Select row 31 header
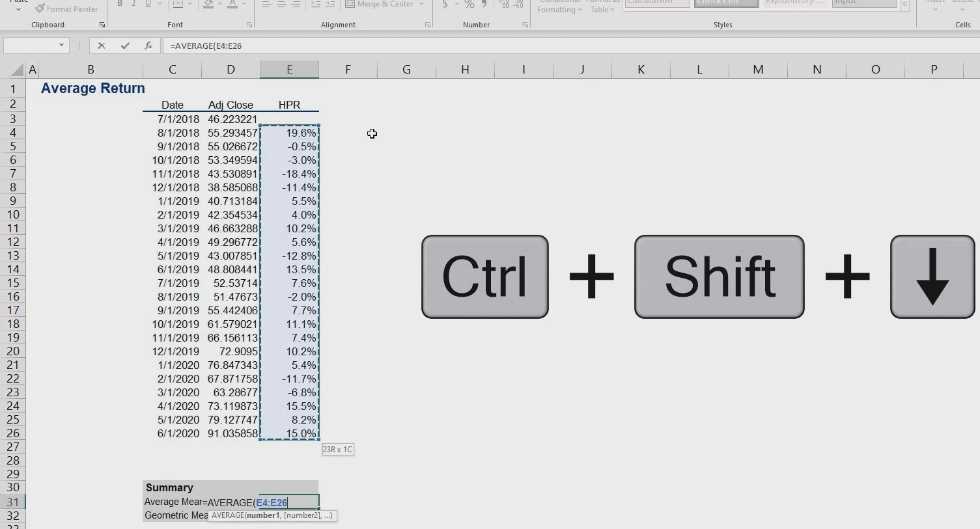Screen dimensions: 980x529 (x=12, y=502)
